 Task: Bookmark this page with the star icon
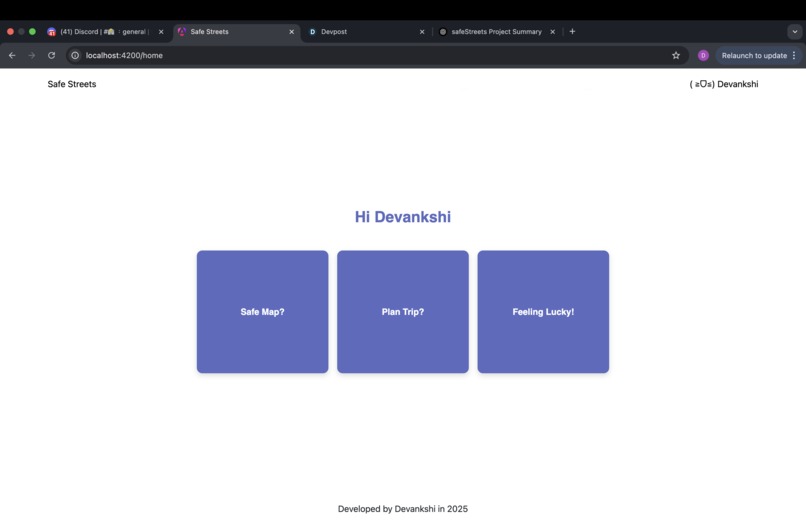676,56
